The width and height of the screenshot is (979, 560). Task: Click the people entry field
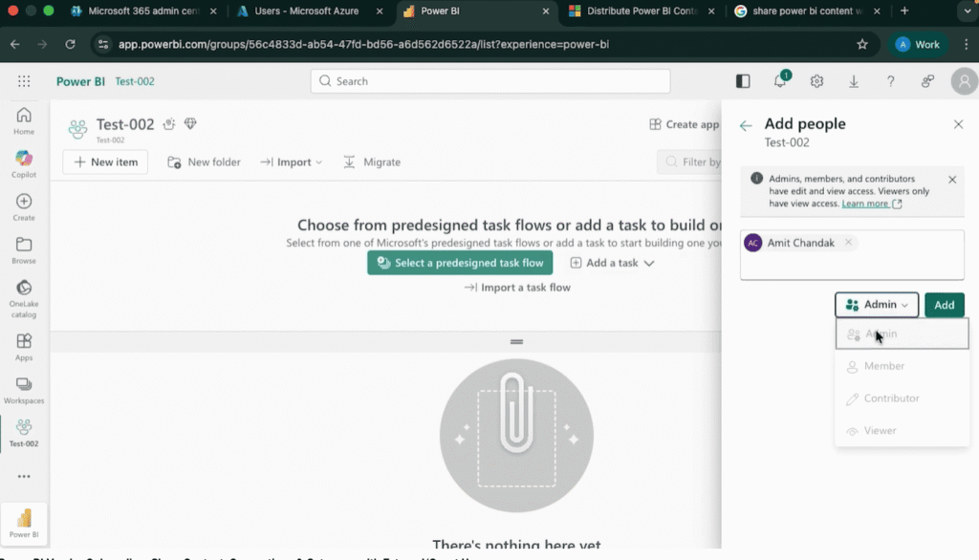[852, 255]
